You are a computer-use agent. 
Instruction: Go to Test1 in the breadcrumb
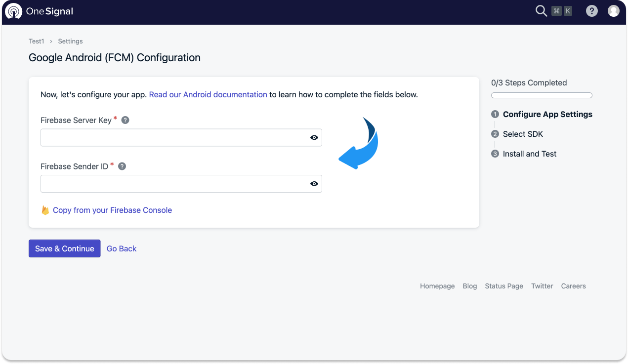pyautogui.click(x=37, y=41)
